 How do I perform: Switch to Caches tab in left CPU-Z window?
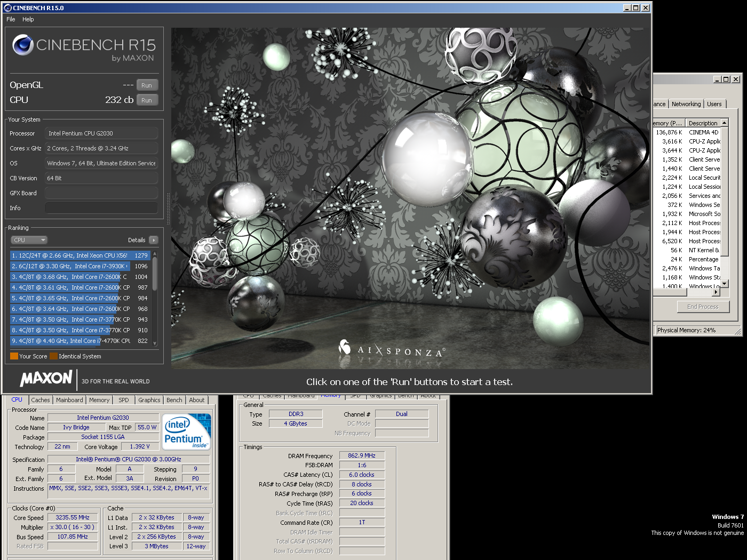pyautogui.click(x=41, y=400)
